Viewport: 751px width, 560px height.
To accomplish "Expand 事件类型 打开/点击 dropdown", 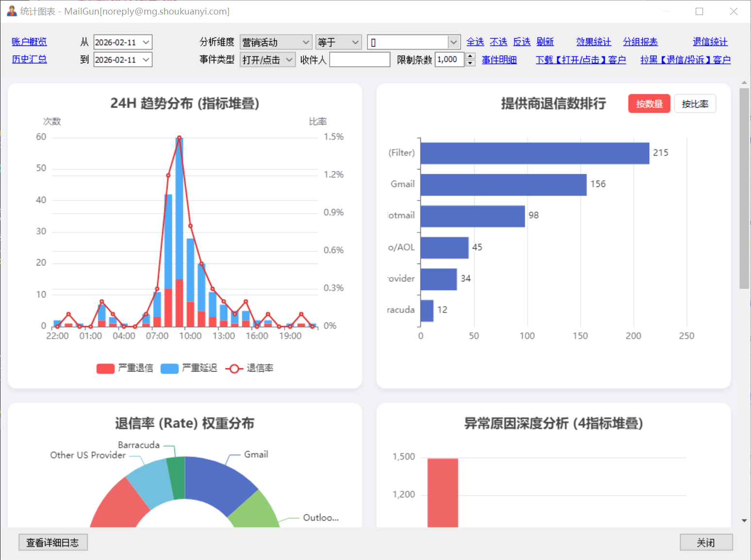I will [x=289, y=60].
